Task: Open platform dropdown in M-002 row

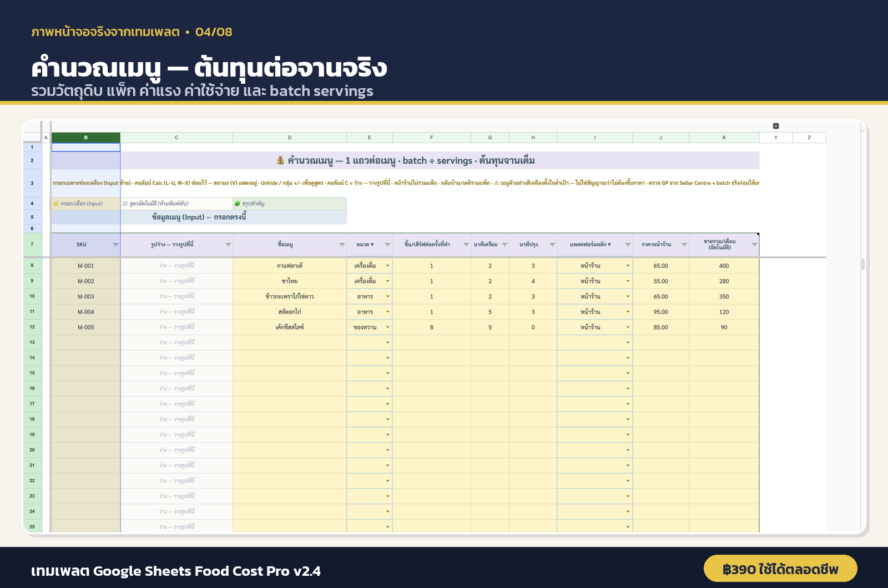Action: click(x=628, y=281)
